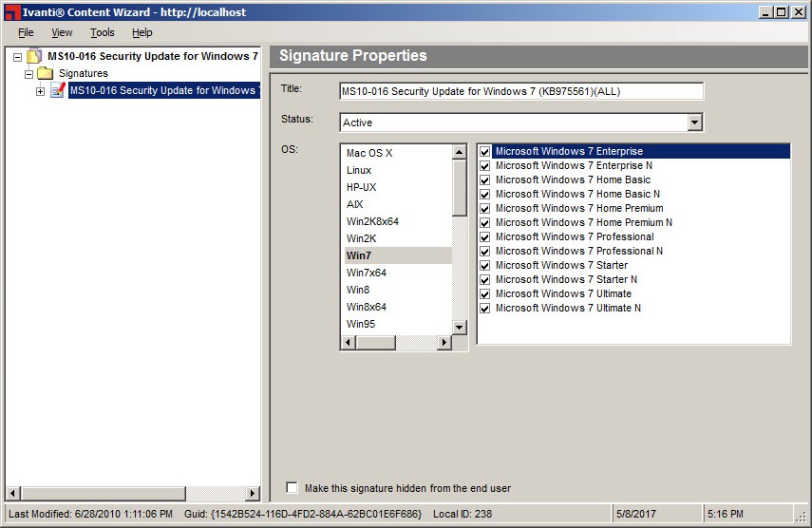Viewport: 812px width, 528px height.
Task: Select Win8 in OS list
Action: click(x=397, y=290)
